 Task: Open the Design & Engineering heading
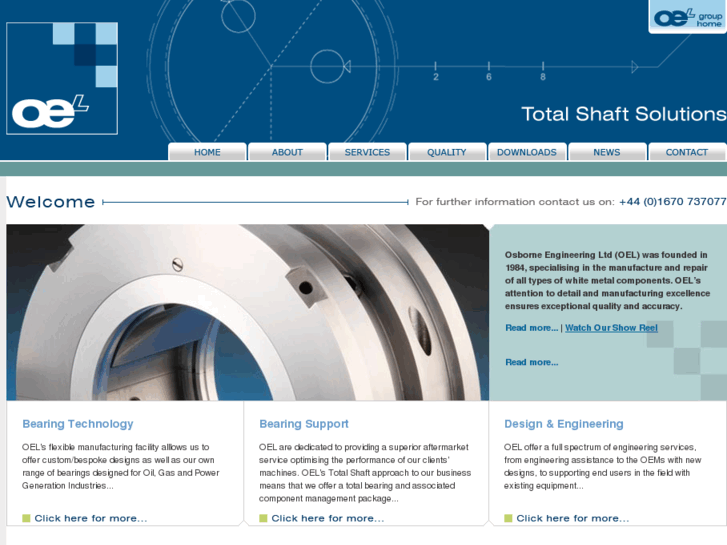click(x=564, y=424)
